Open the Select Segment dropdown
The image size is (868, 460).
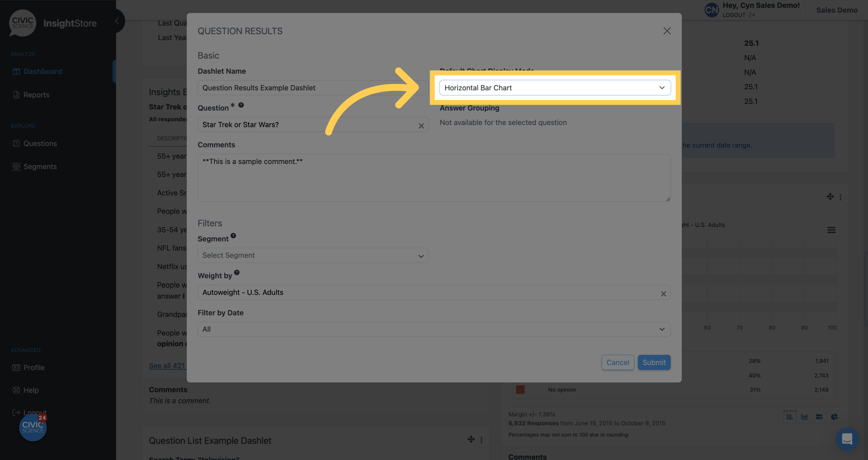[x=313, y=255]
